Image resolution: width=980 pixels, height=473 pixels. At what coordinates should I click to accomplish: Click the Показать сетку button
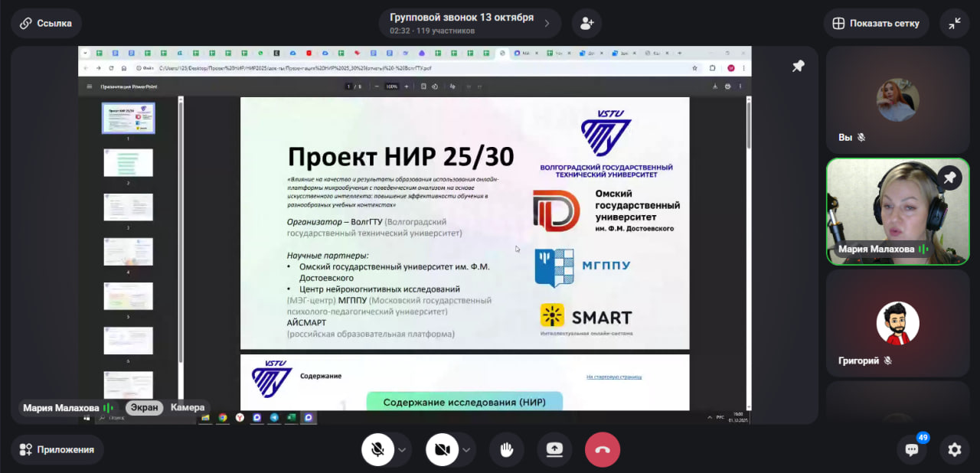click(x=876, y=24)
